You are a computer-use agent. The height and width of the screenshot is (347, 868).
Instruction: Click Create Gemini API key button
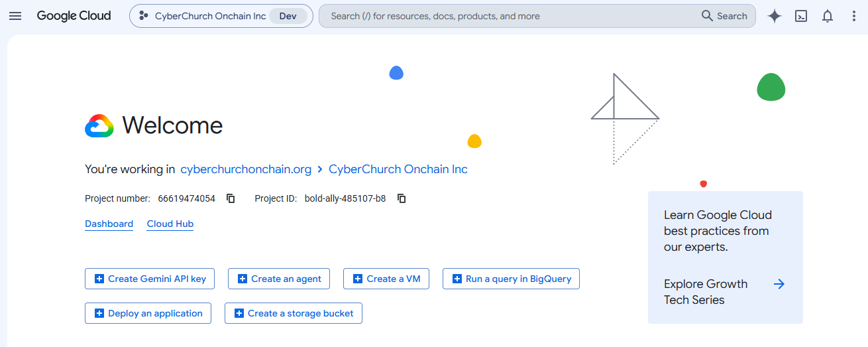150,279
